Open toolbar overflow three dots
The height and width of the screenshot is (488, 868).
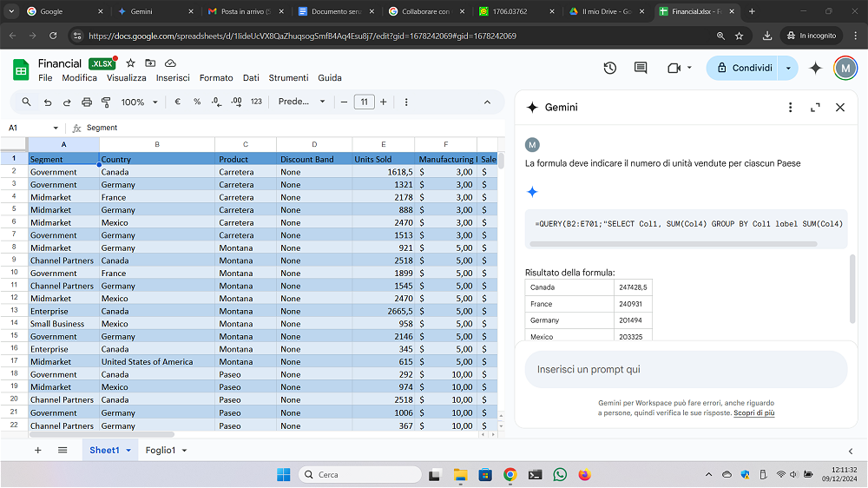(x=406, y=102)
